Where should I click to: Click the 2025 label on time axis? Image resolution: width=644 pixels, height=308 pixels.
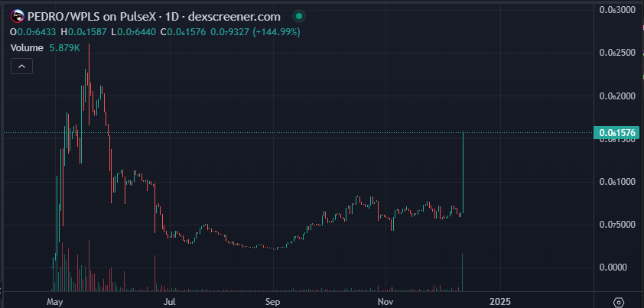pos(501,302)
